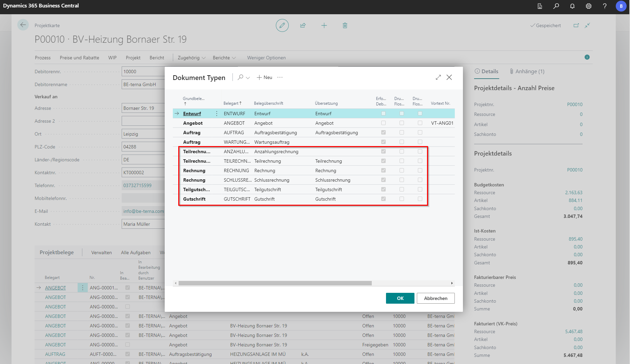
Task: Switch to the Anhänge (1) tab
Action: tap(527, 71)
